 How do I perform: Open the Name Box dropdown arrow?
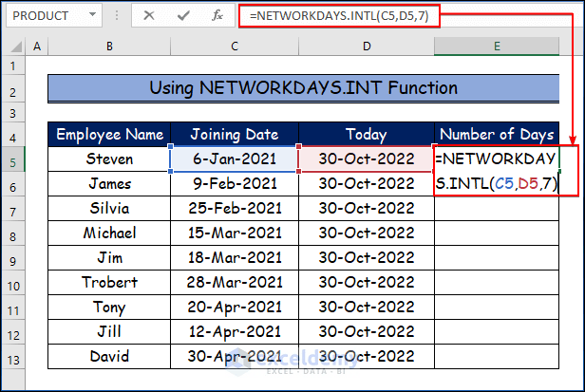pyautogui.click(x=92, y=15)
